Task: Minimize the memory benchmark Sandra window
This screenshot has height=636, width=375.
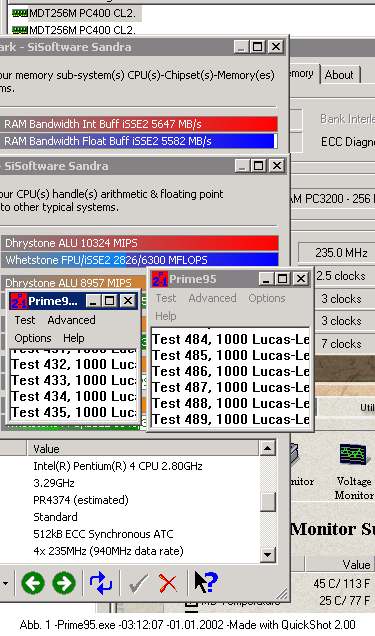Action: 241,47
